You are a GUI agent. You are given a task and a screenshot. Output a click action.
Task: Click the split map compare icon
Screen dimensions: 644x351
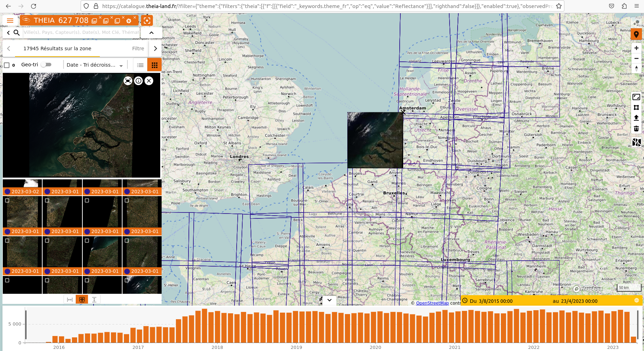click(636, 142)
